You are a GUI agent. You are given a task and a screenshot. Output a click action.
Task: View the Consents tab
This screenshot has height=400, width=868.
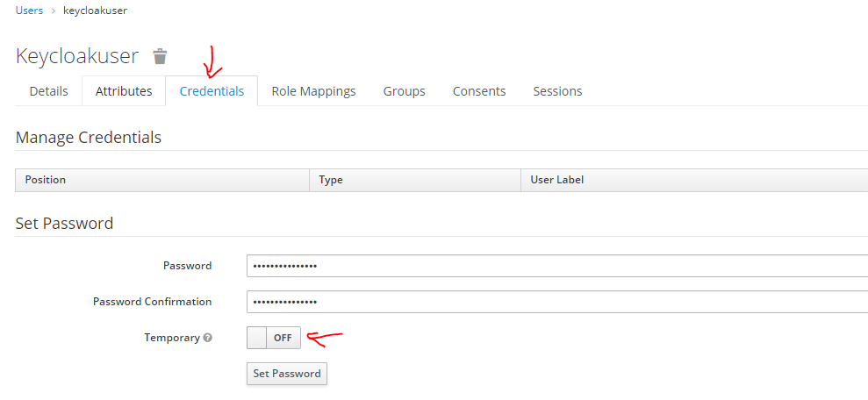coord(479,91)
